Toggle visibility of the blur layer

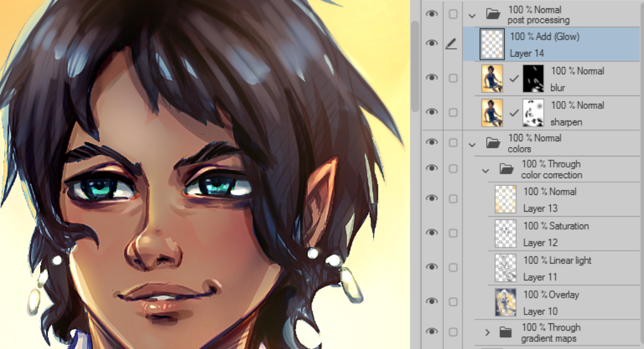431,78
